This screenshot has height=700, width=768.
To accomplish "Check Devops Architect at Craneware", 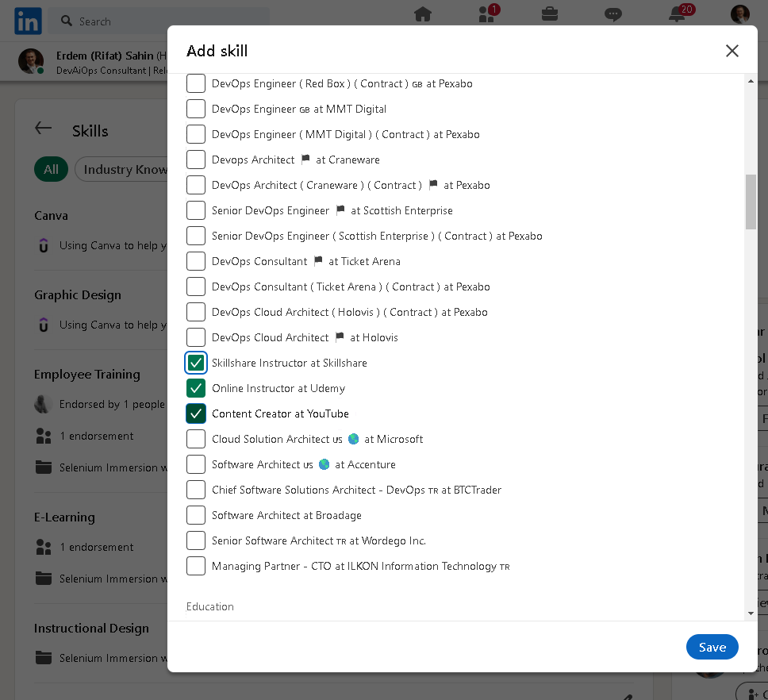I will (x=195, y=160).
